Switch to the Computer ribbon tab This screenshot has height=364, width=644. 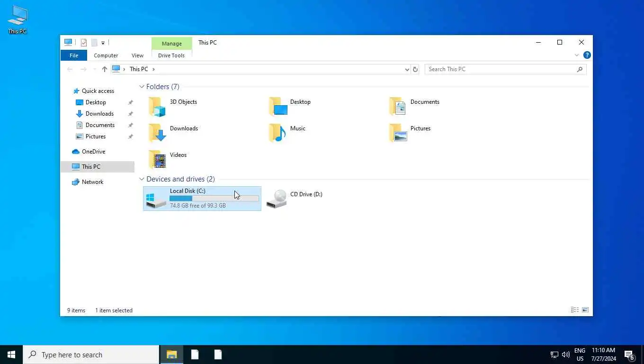click(106, 55)
